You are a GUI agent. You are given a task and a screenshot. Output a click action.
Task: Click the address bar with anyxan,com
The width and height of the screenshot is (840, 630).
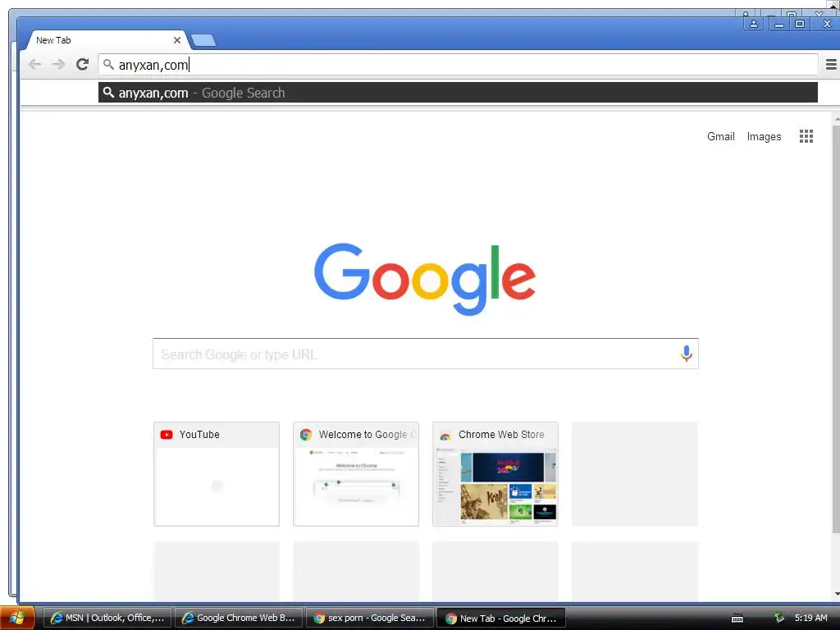[x=458, y=65]
